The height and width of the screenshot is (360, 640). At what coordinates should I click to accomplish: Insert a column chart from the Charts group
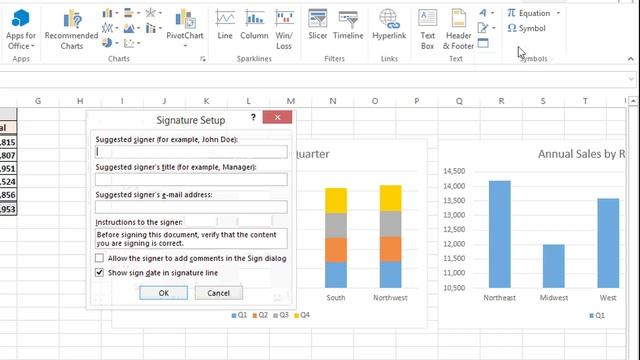tap(110, 13)
